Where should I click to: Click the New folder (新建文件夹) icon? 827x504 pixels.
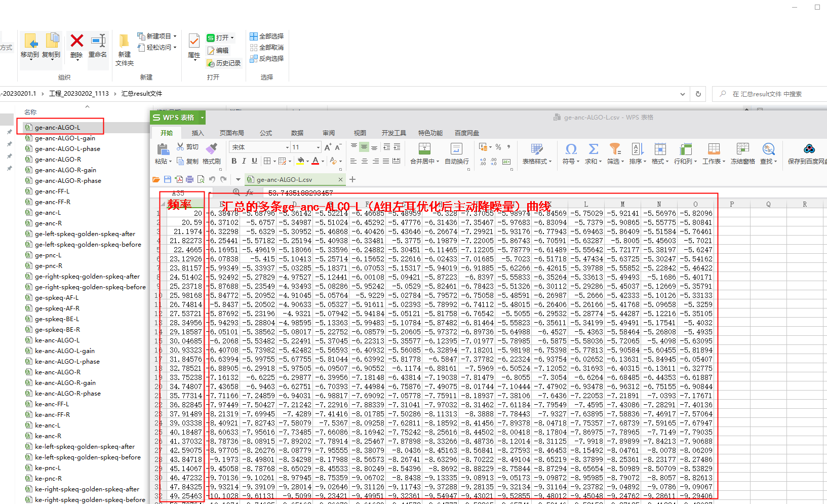pos(124,41)
